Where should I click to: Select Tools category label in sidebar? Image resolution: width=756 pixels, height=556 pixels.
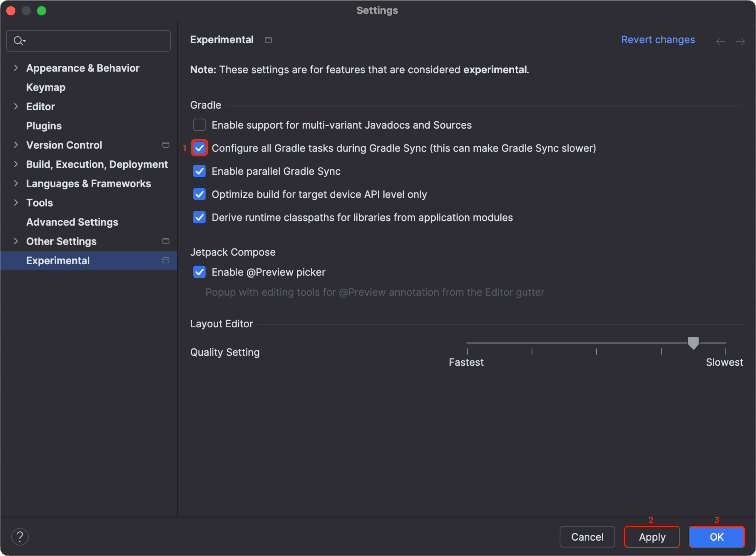pyautogui.click(x=40, y=203)
